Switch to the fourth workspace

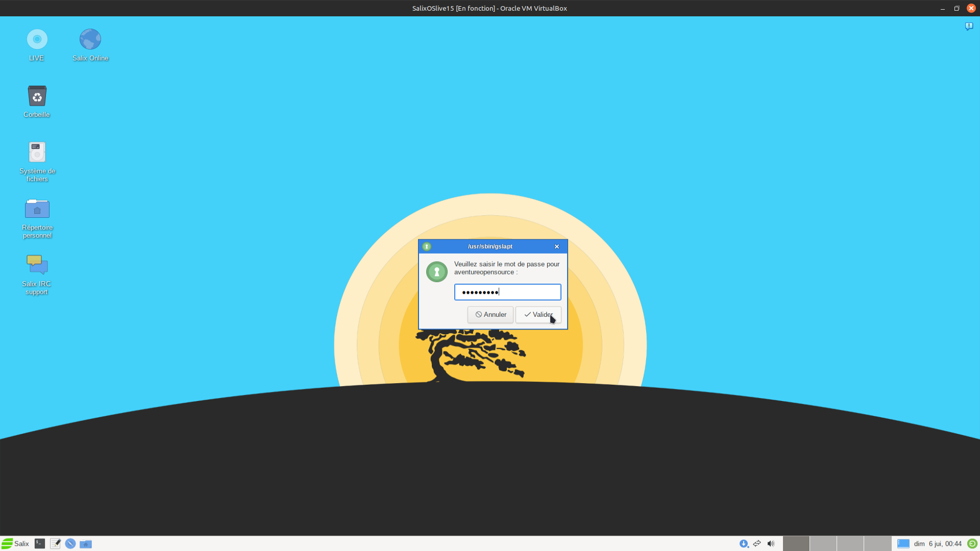coord(877,544)
